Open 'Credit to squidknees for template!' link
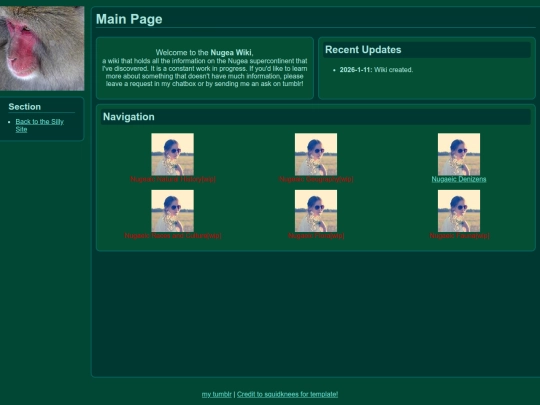Image resolution: width=540 pixels, height=405 pixels. (x=288, y=394)
